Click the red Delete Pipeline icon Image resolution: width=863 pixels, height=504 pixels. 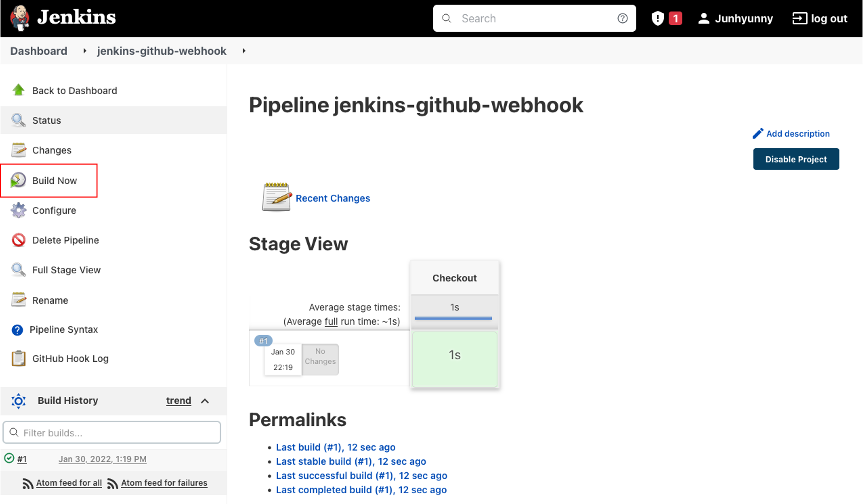pos(18,240)
